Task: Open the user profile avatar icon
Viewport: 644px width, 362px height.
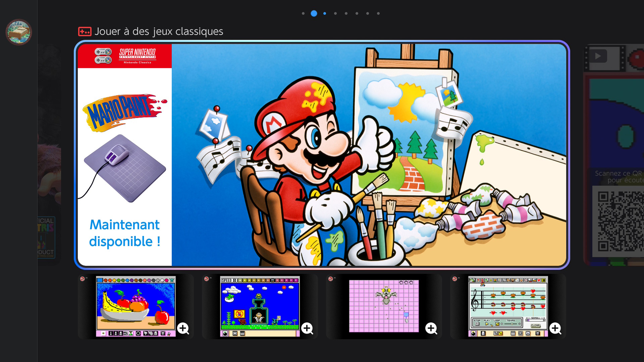Action: click(19, 32)
